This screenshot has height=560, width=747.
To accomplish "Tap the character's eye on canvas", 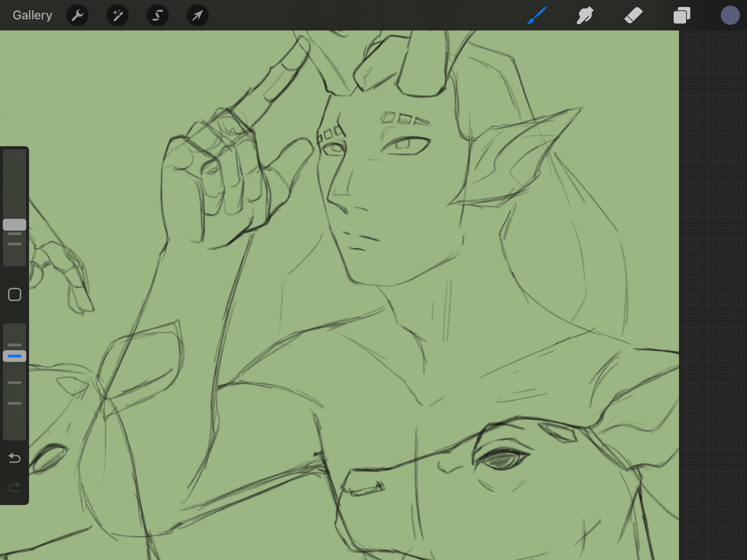I will [405, 145].
